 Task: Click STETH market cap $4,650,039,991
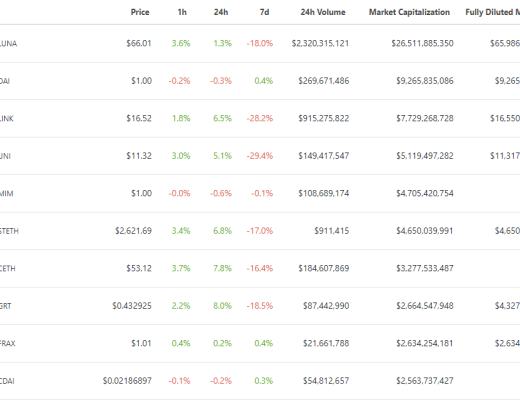[425, 231]
